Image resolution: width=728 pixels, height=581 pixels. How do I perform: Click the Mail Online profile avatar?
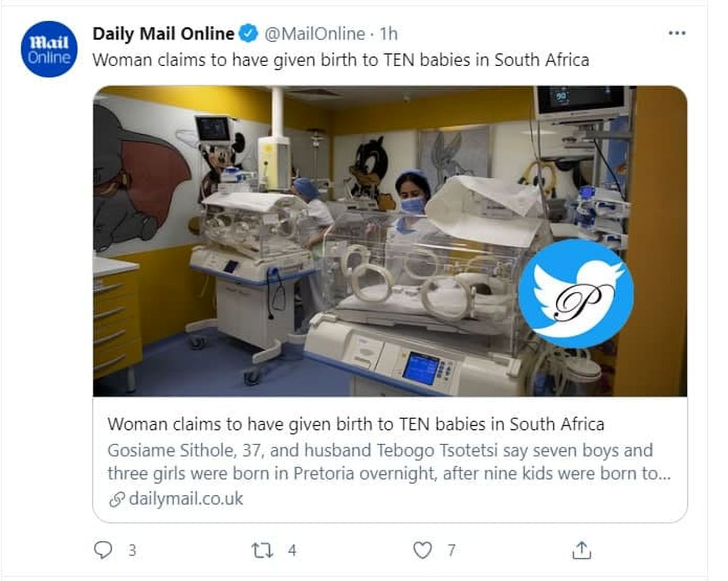(x=49, y=49)
